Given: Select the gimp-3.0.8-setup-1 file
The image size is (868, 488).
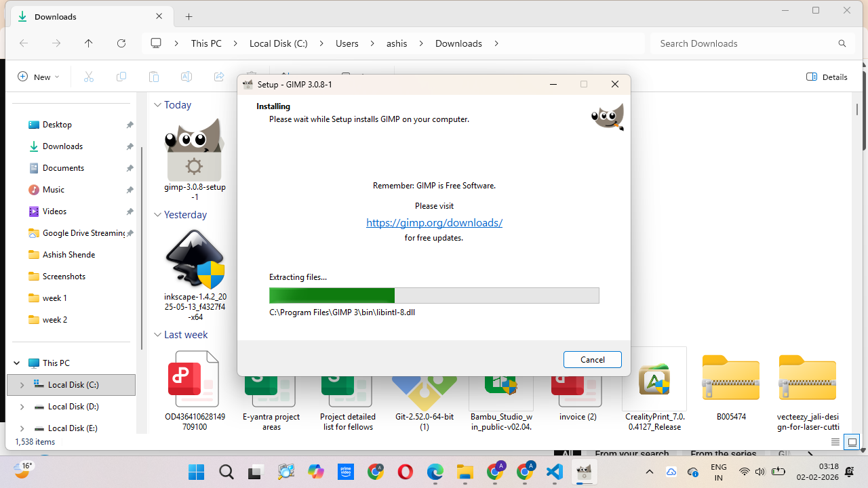Looking at the screenshot, I should [x=195, y=160].
